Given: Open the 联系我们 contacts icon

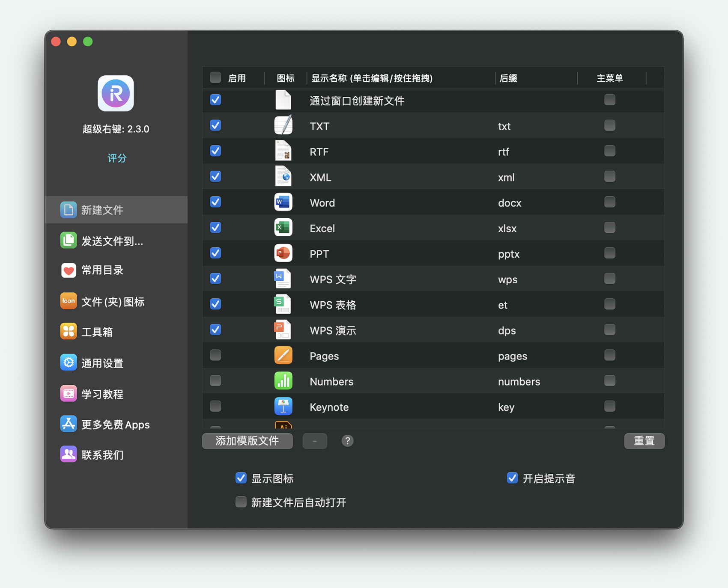Looking at the screenshot, I should coord(69,454).
